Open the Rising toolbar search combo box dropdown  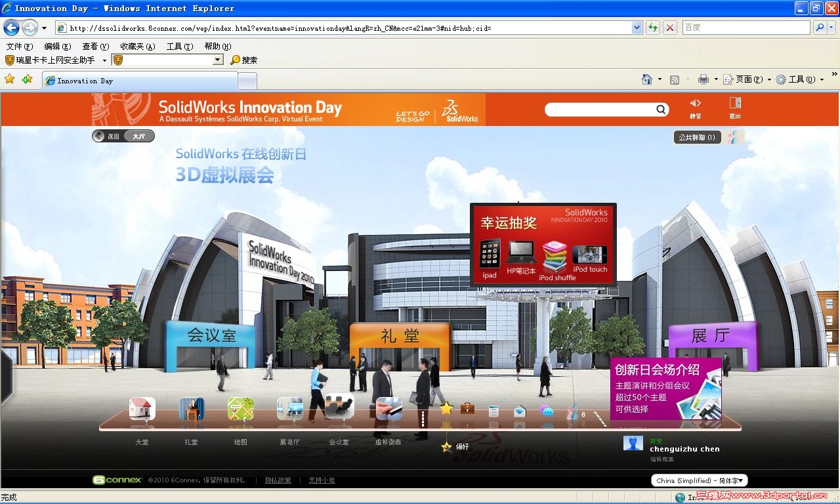tap(219, 60)
